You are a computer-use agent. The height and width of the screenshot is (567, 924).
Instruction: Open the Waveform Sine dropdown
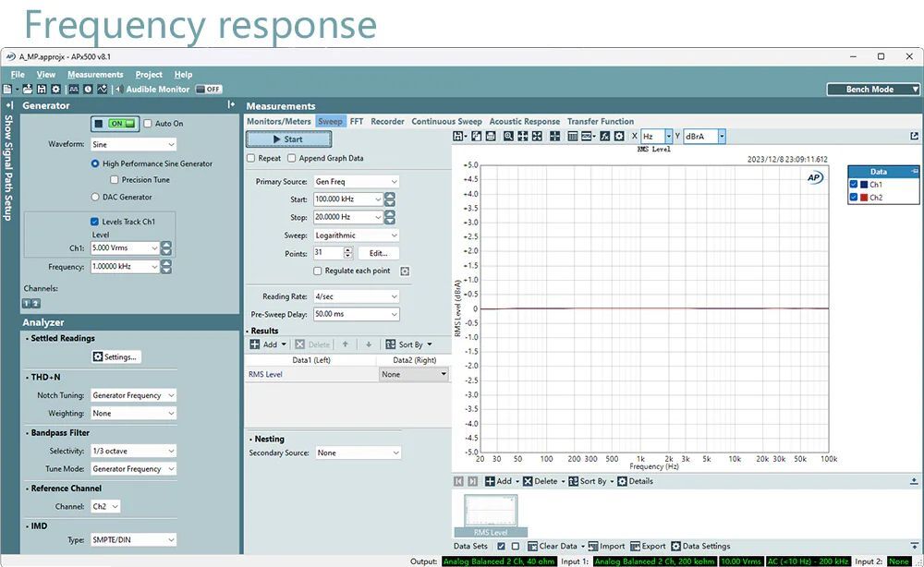pyautogui.click(x=133, y=144)
